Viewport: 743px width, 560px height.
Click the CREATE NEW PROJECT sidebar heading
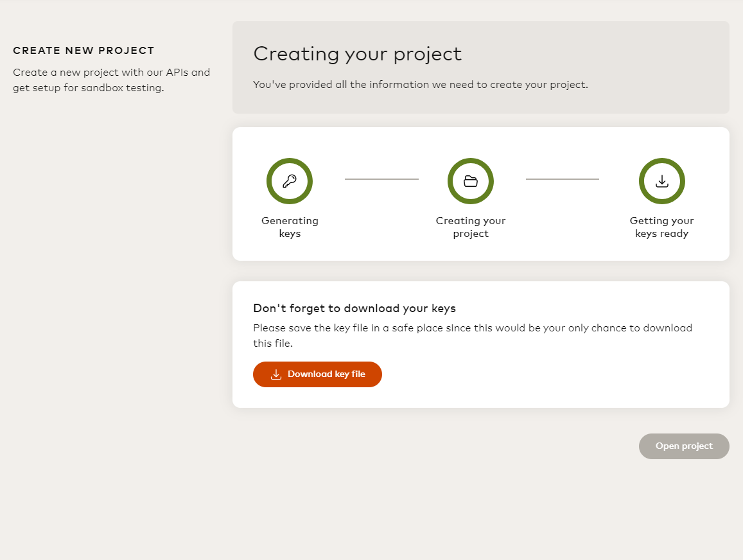83,51
